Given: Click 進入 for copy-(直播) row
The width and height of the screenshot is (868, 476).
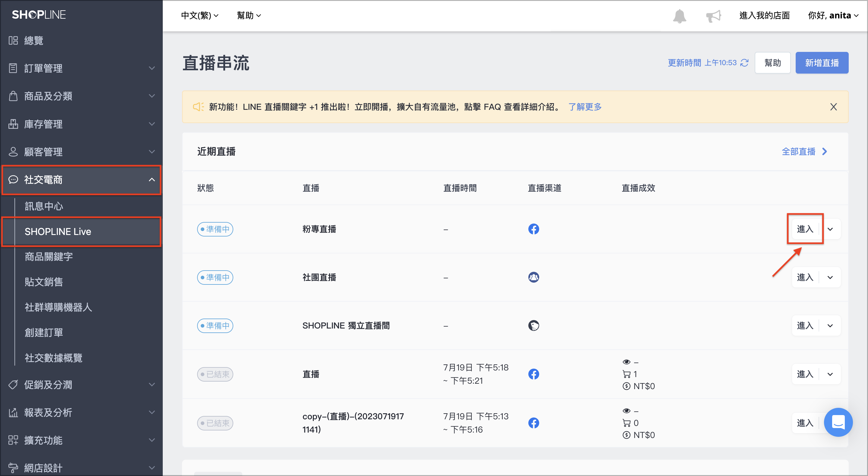Looking at the screenshot, I should (805, 423).
